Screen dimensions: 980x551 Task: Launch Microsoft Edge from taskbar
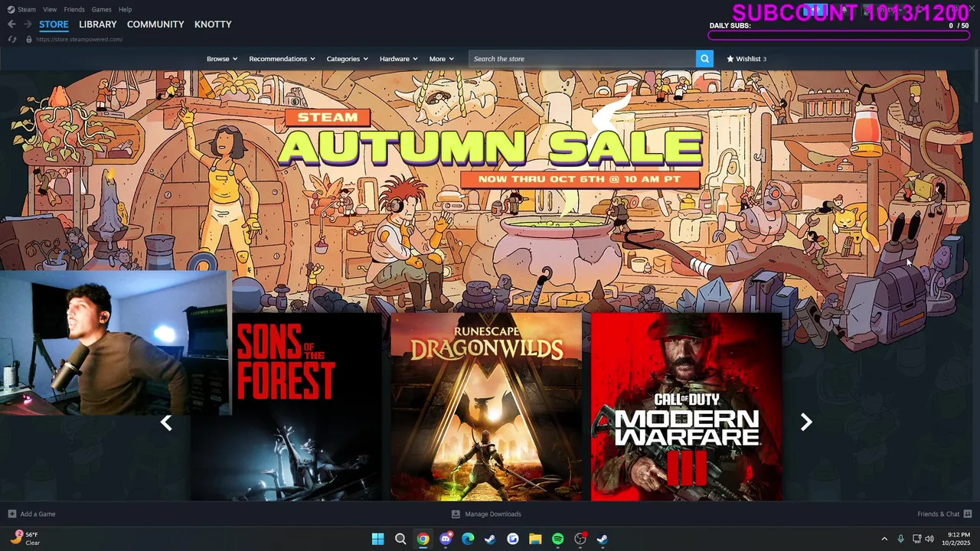pos(468,539)
